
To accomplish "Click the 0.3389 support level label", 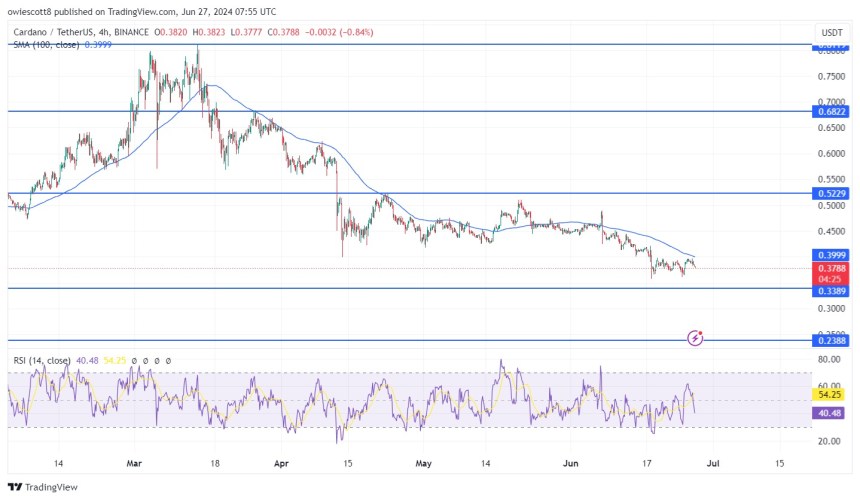I will 833,289.
